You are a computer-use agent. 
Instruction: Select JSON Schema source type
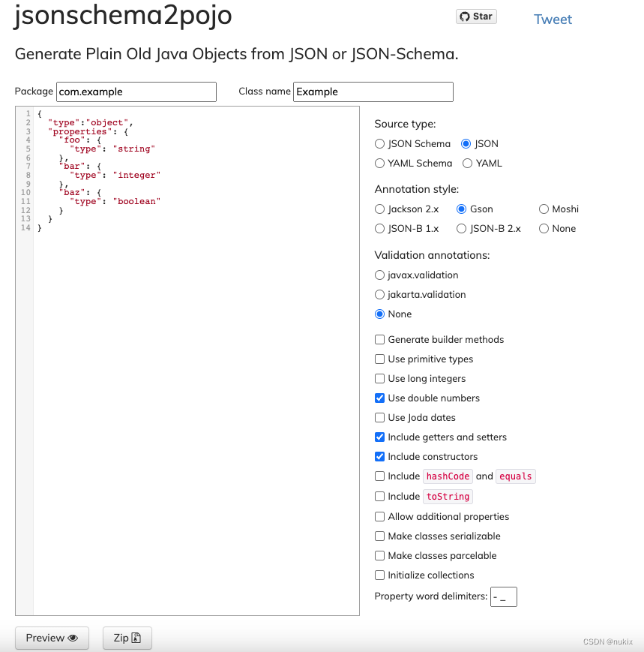(379, 144)
